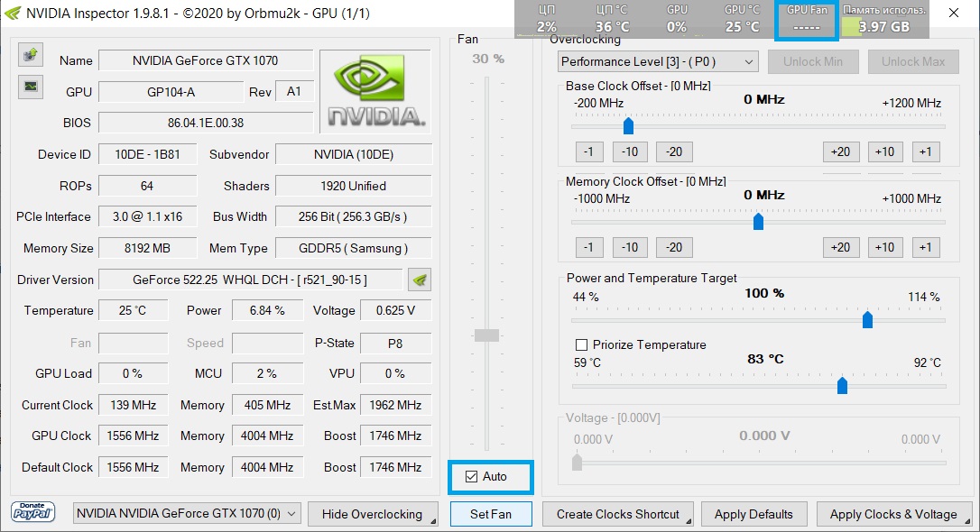Click the upload screenshot icon beside Name
This screenshot has width=980, height=532.
click(30, 56)
